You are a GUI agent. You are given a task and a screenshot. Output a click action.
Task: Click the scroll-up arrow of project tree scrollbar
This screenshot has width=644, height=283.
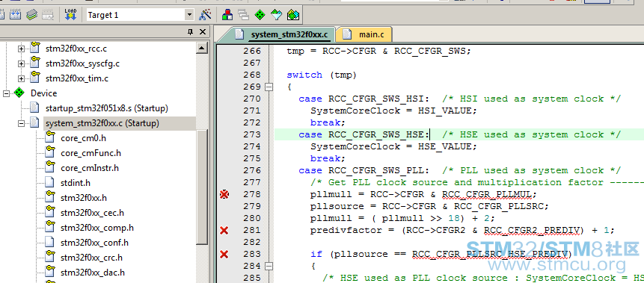[x=202, y=49]
